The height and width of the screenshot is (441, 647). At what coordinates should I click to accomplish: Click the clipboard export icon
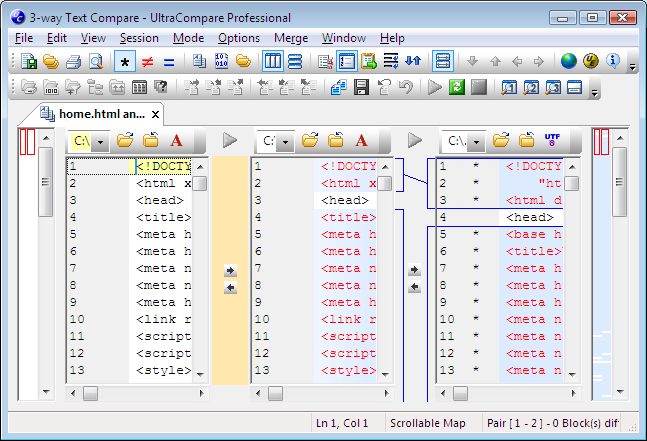click(368, 61)
